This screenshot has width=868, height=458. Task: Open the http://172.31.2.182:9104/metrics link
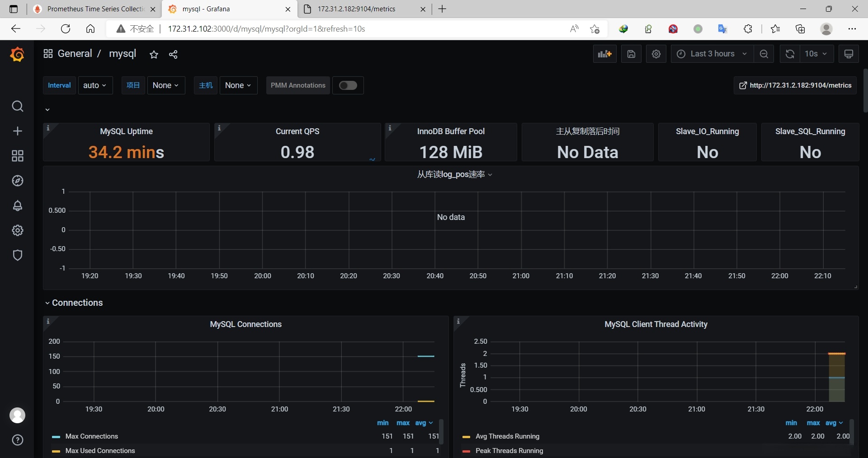pos(795,85)
